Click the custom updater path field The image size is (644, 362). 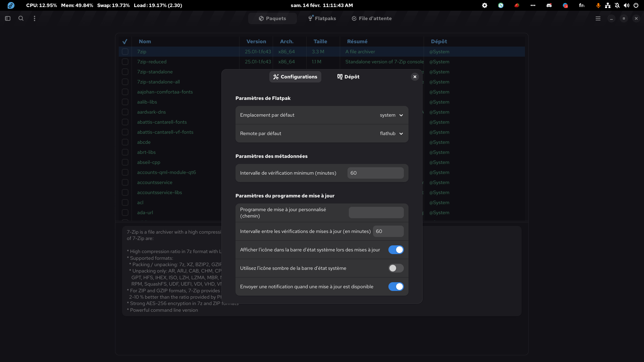(x=376, y=213)
